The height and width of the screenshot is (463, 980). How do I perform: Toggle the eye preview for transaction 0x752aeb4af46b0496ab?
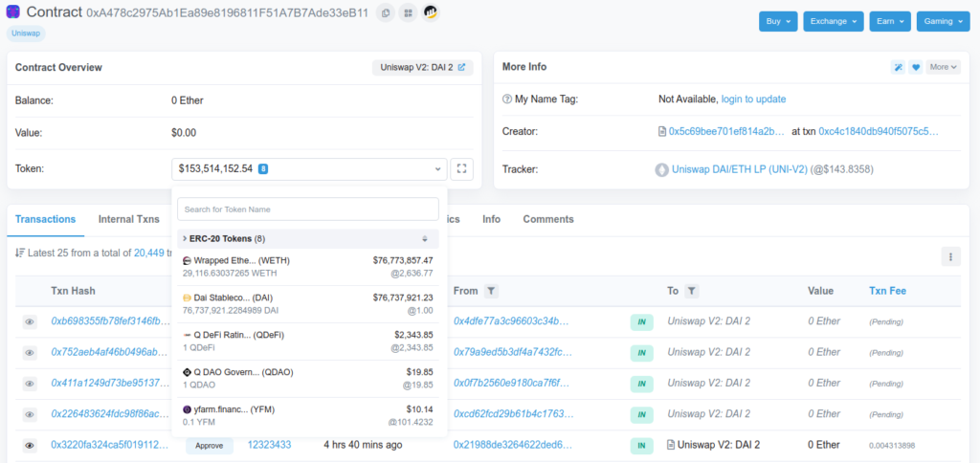tap(30, 353)
